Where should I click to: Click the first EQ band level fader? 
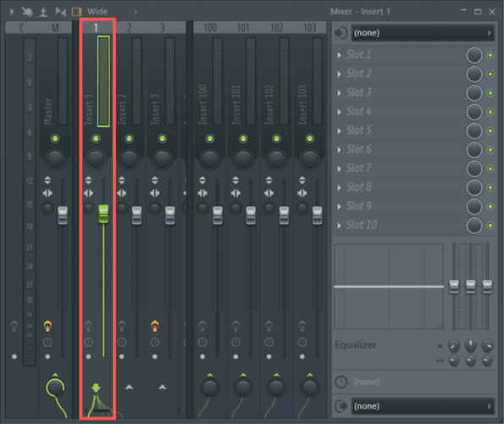pyautogui.click(x=454, y=287)
